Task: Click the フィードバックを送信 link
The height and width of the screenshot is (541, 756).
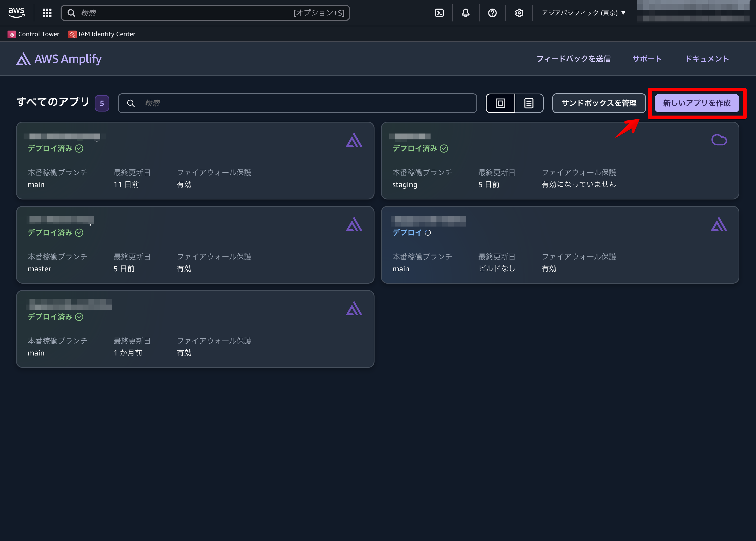Action: 573,59
